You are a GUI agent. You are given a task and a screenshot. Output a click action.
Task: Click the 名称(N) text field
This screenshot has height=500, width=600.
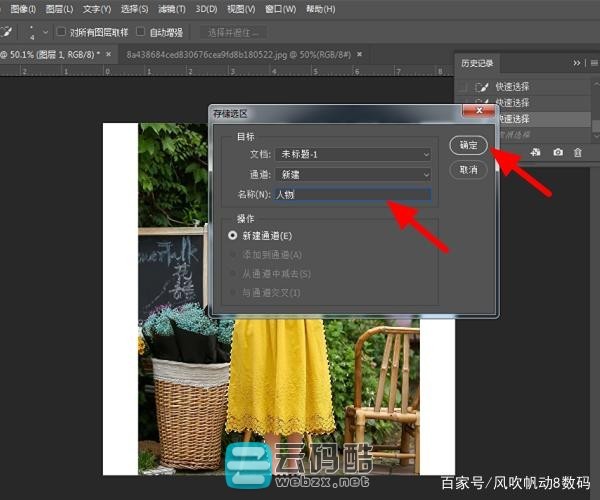(352, 194)
